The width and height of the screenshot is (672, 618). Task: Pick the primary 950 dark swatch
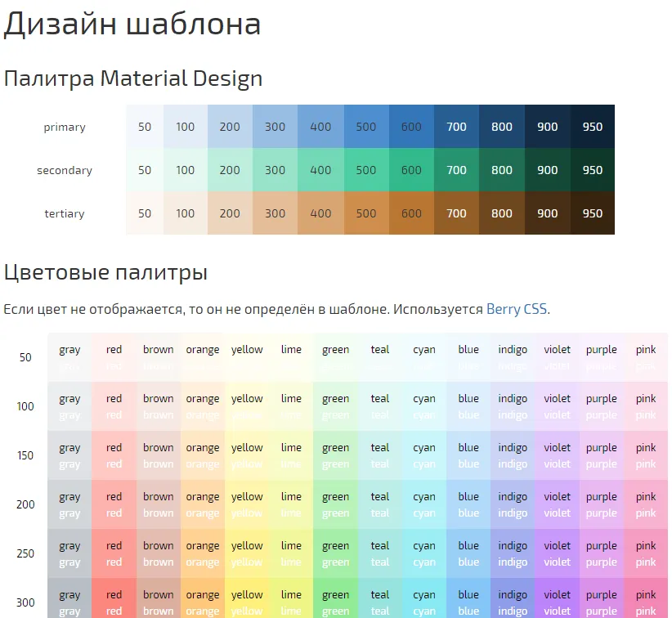click(592, 127)
